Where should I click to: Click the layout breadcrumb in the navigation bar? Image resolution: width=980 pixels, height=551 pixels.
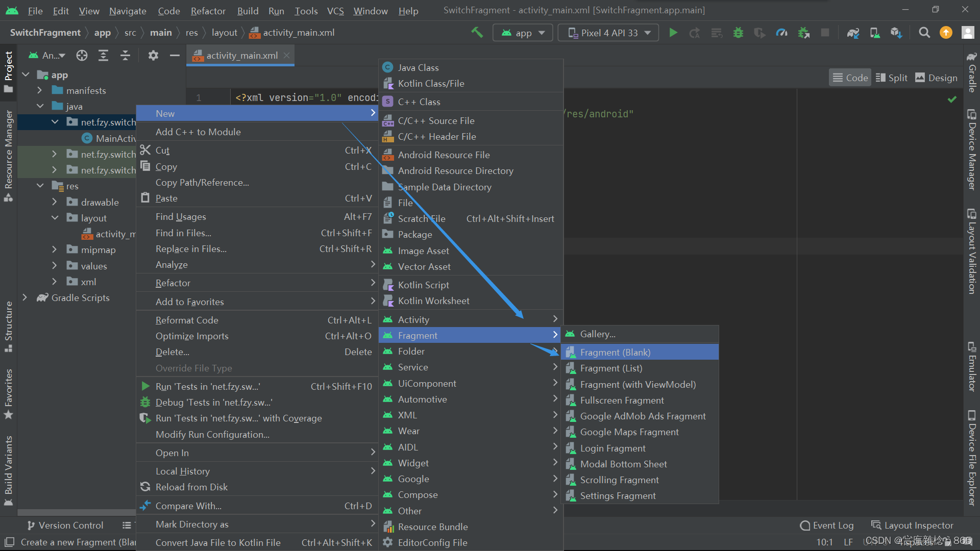[224, 32]
